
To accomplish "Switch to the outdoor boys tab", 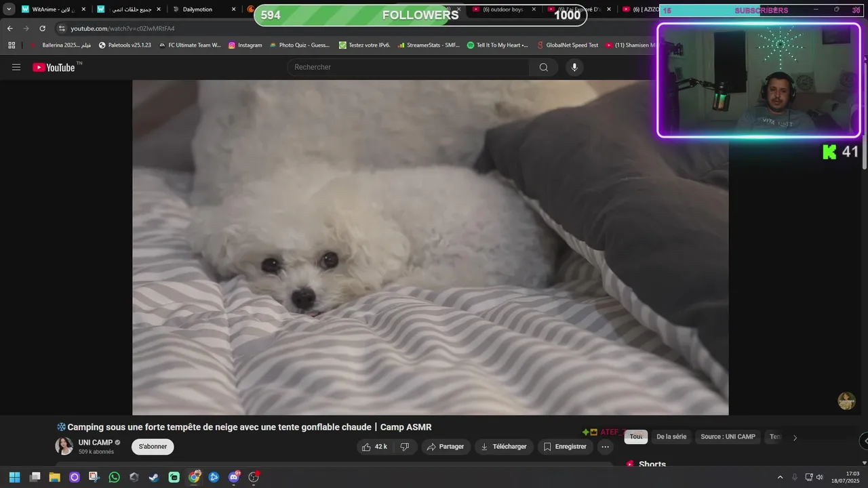I will tap(504, 9).
